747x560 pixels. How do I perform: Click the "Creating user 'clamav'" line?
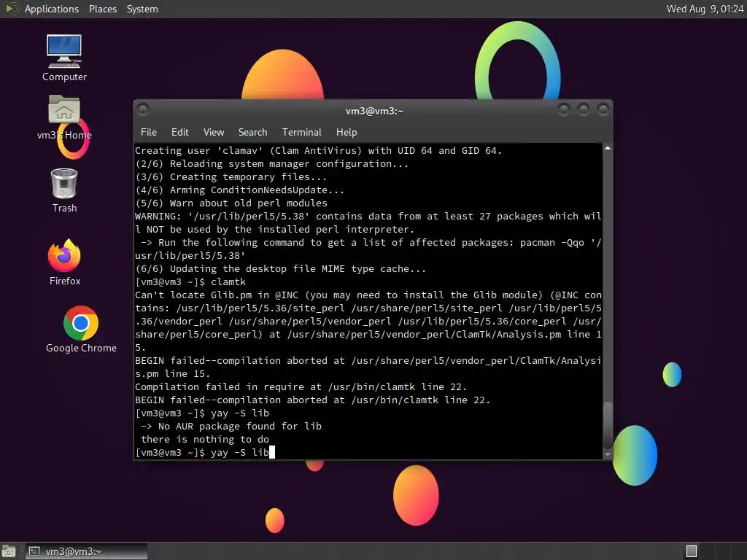(x=318, y=150)
